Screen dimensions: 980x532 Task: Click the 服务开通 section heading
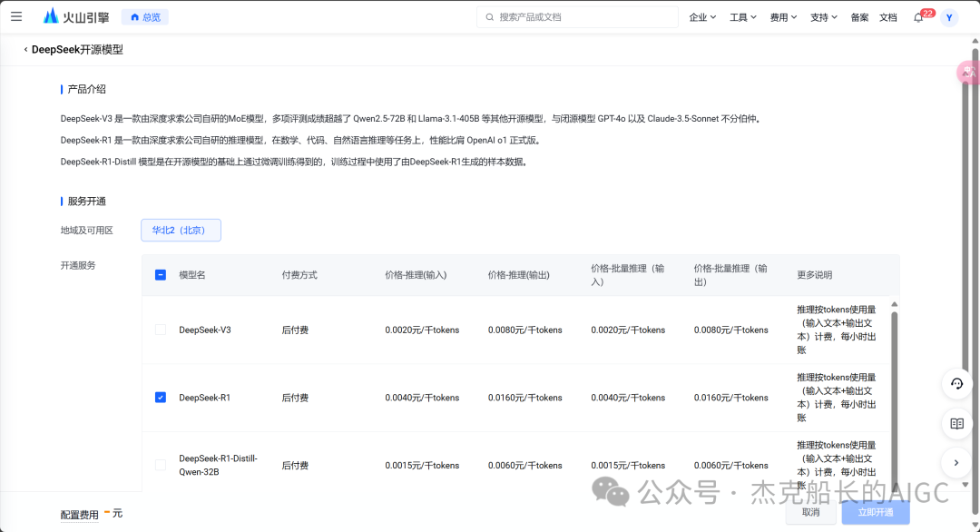point(86,202)
